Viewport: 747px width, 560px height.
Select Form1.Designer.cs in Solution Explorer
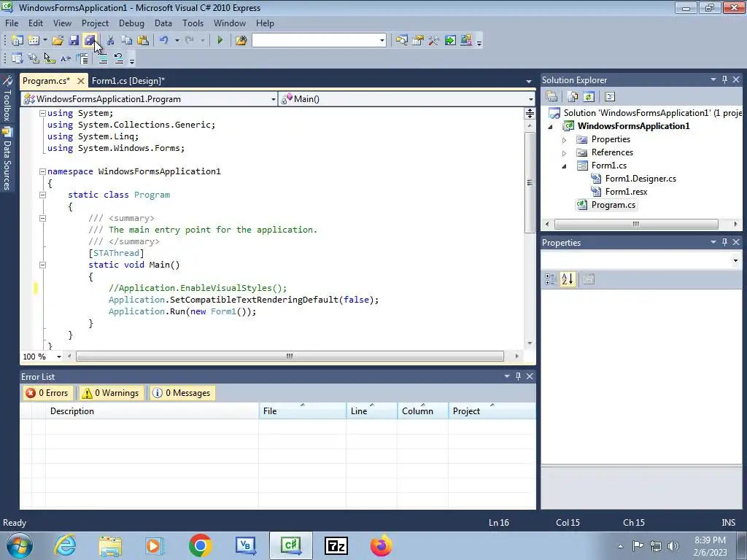pos(640,179)
